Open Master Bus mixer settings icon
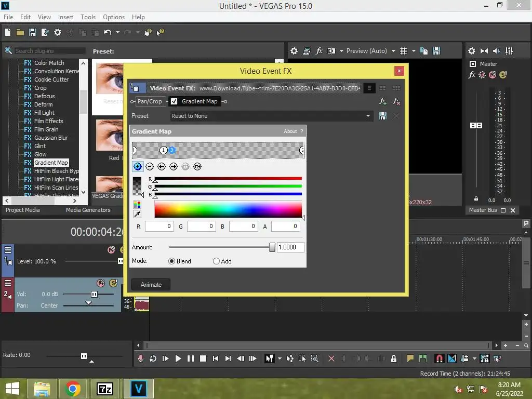The height and width of the screenshot is (399, 532). [x=509, y=51]
